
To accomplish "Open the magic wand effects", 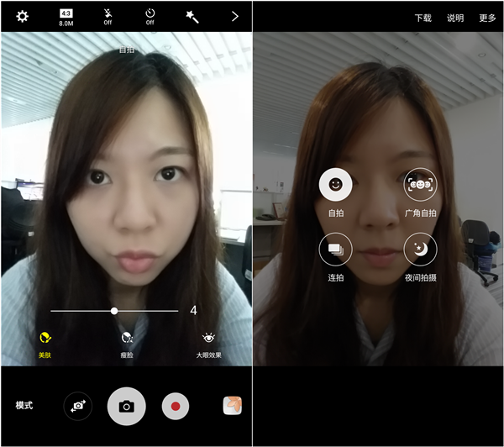I will [192, 17].
